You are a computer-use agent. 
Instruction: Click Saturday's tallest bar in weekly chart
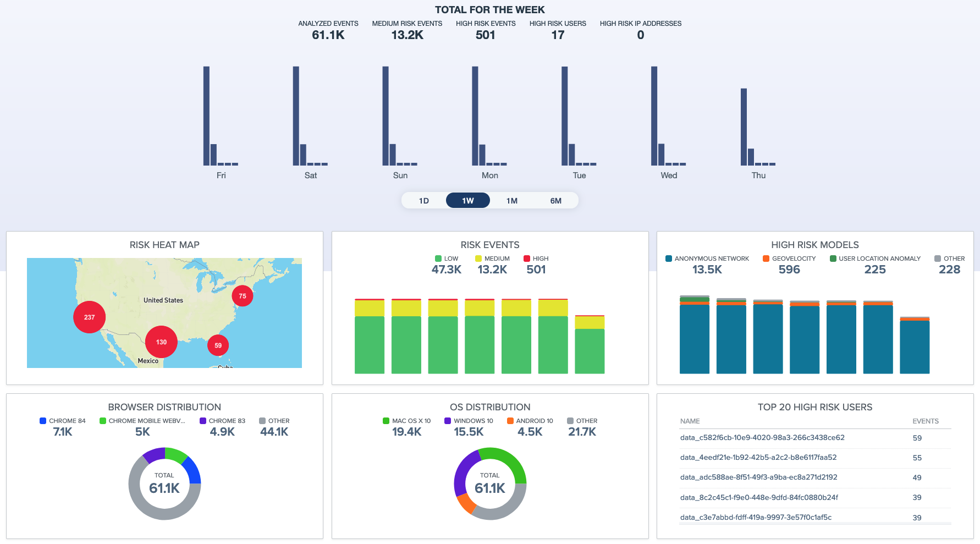296,116
